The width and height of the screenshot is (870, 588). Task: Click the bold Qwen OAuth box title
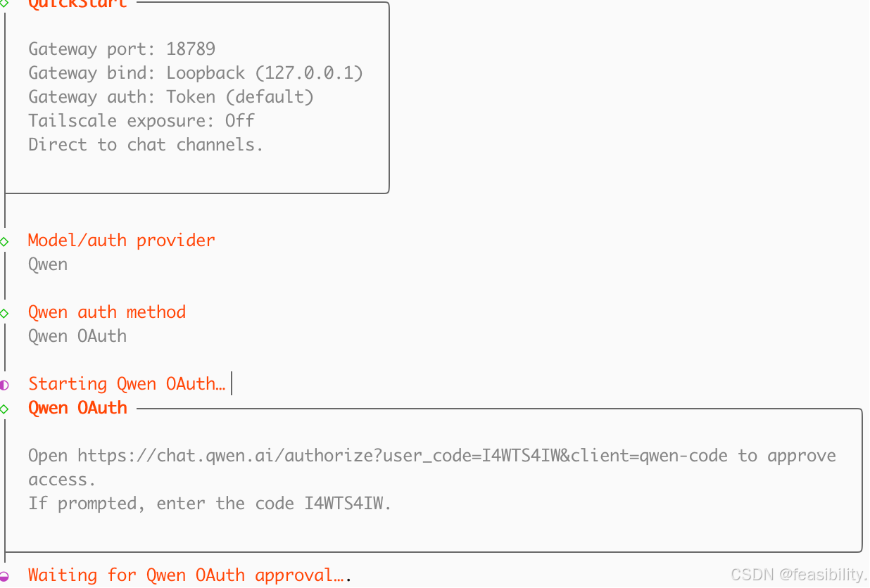[x=78, y=408]
